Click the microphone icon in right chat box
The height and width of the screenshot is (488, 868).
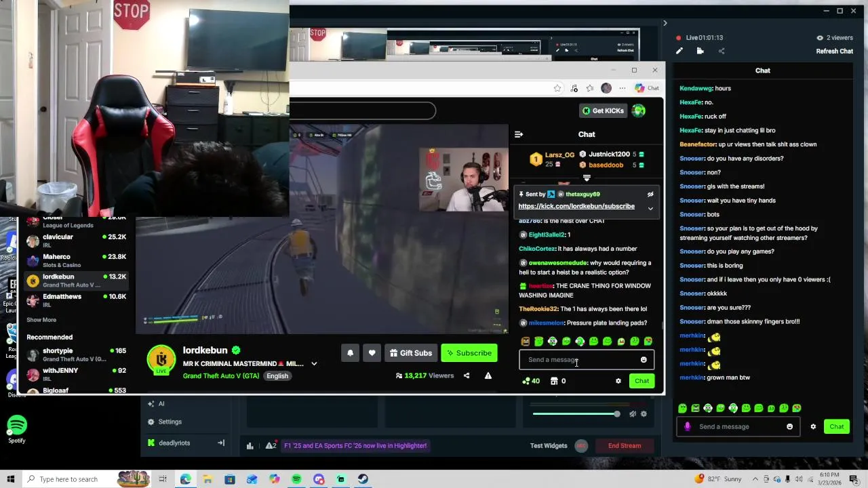coord(687,426)
